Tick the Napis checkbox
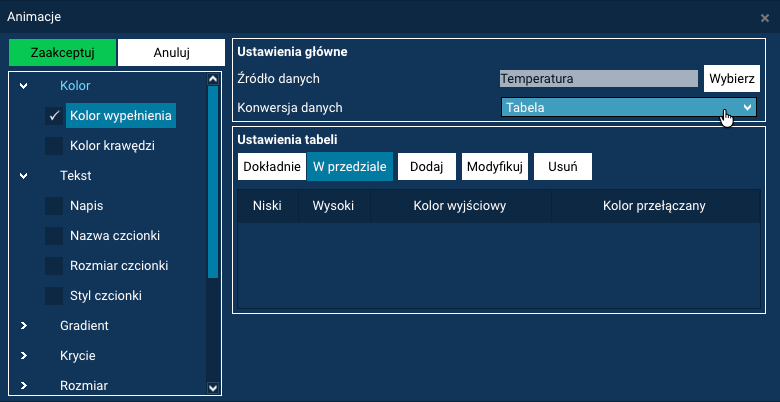780x402 pixels. [54, 206]
